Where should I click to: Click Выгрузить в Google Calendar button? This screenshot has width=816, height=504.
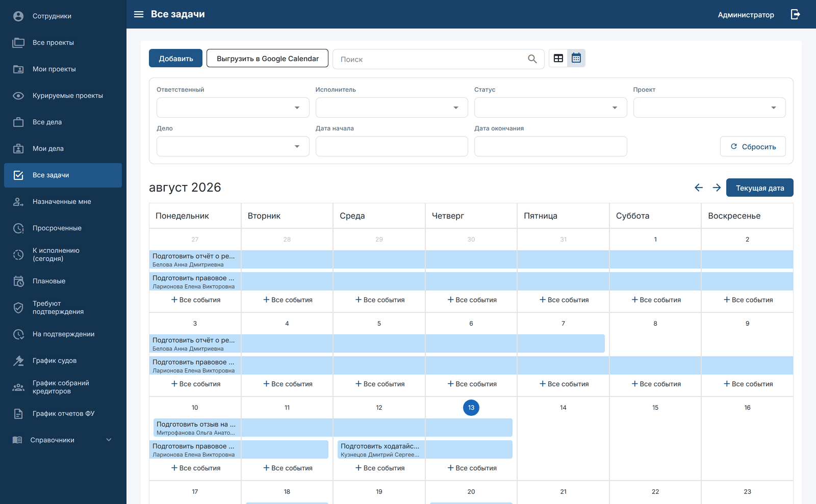267,58
